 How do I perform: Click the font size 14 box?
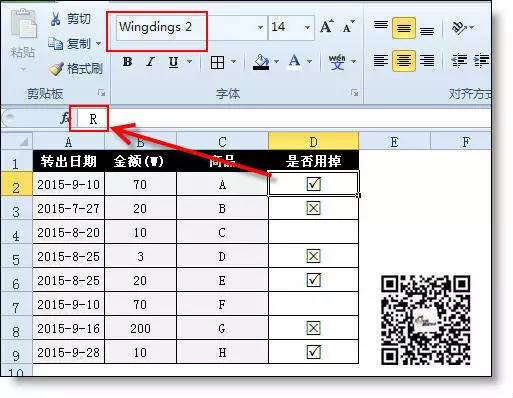point(285,27)
